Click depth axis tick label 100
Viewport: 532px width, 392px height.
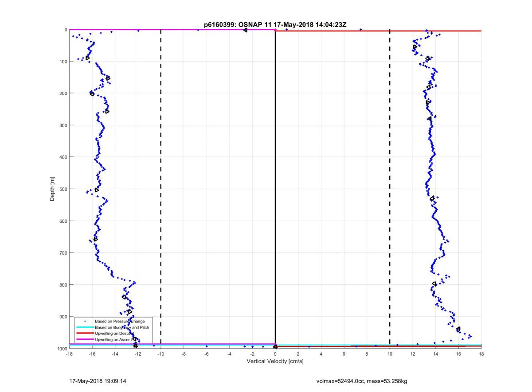click(63, 62)
